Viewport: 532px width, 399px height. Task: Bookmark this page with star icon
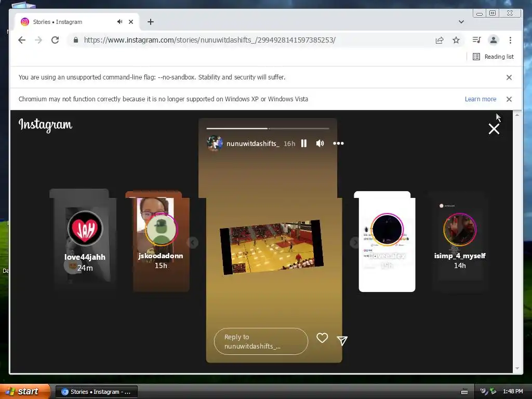pos(456,41)
